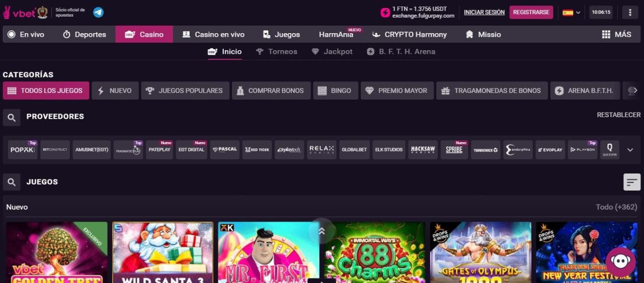644x283 pixels.
Task: Select TODOS LOS JUEGOS category
Action: pyautogui.click(x=46, y=90)
